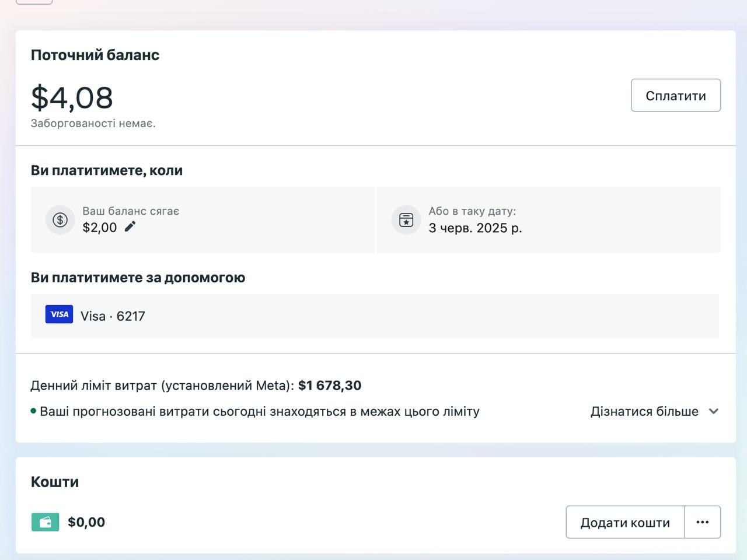Click the calendar star icon near billing date
The width and height of the screenshot is (747, 560).
tap(406, 220)
